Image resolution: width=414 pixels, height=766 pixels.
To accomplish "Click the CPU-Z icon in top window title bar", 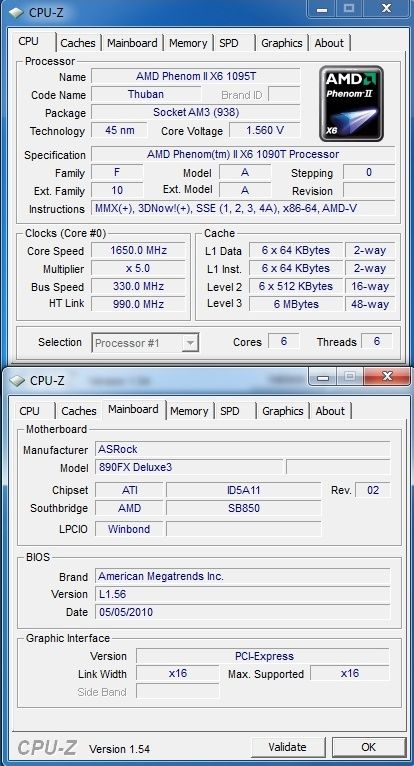I will [x=18, y=13].
